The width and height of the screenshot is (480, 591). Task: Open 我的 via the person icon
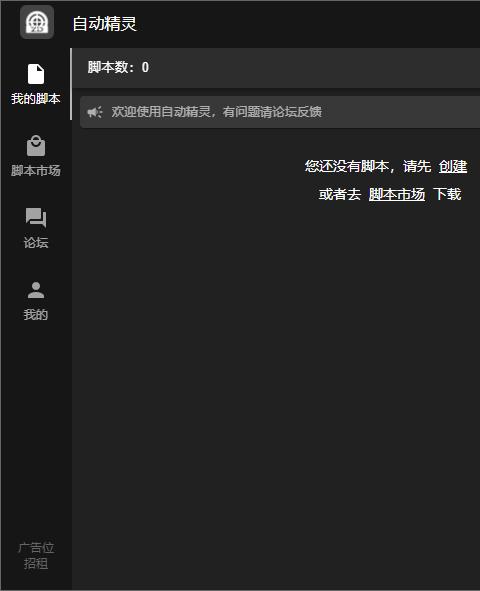[x=36, y=290]
